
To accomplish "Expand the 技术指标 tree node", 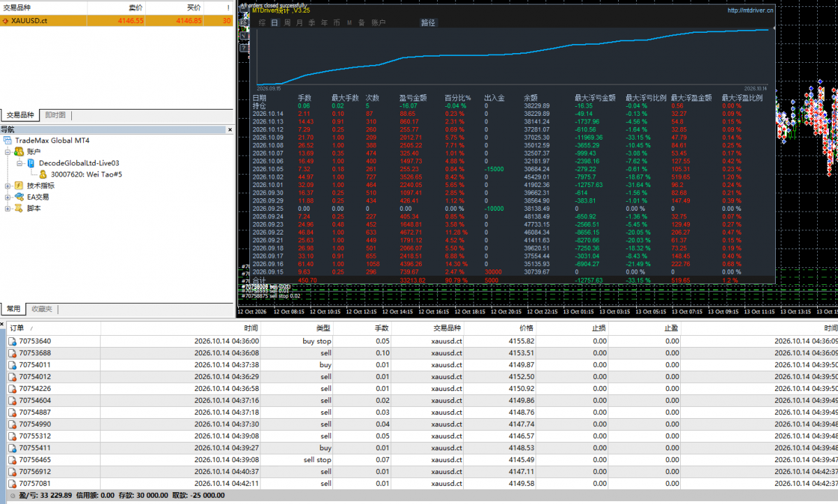I will [x=8, y=186].
